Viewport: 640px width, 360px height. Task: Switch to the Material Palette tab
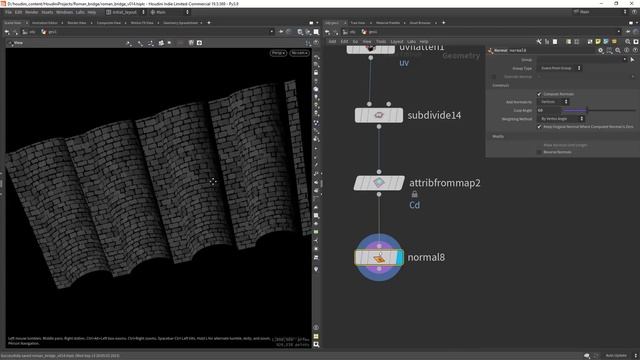click(388, 23)
